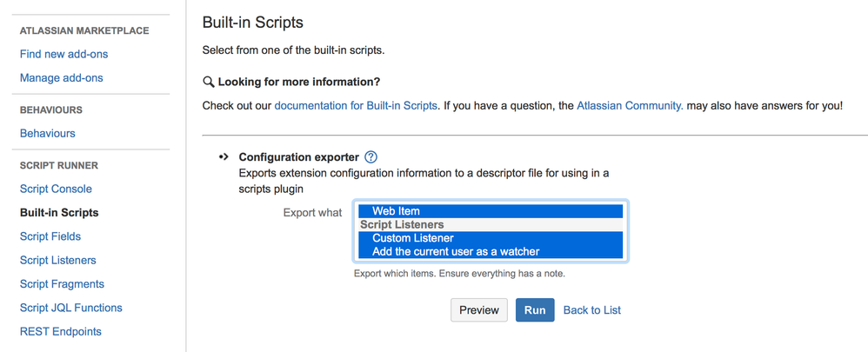Click the help question mark icon
The width and height of the screenshot is (868, 352).
(x=371, y=157)
